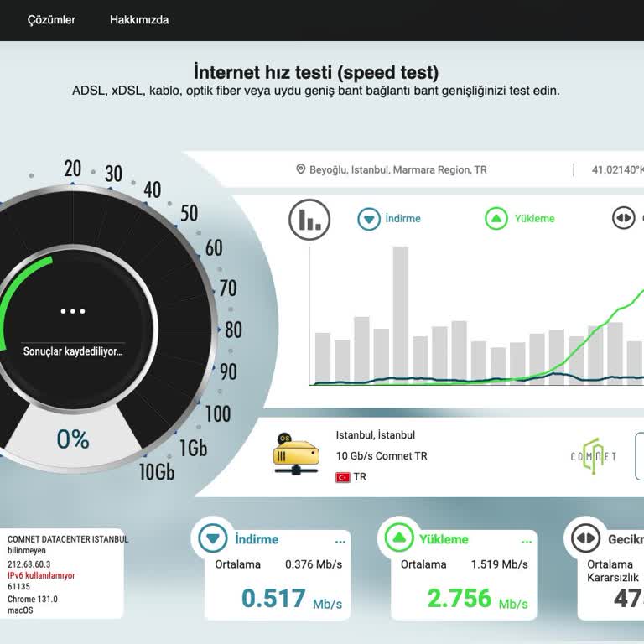Image resolution: width=644 pixels, height=644 pixels.
Task: Click the yellow server icon
Action: 296,454
